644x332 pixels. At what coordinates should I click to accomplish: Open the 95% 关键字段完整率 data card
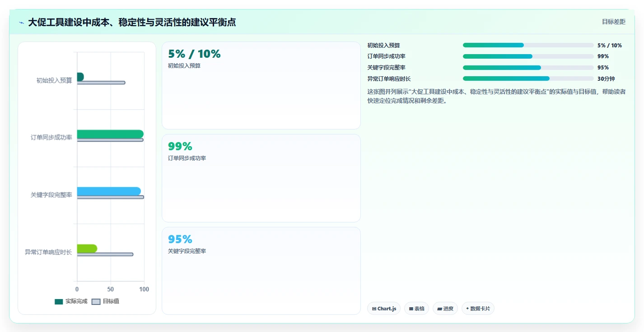coord(261,271)
